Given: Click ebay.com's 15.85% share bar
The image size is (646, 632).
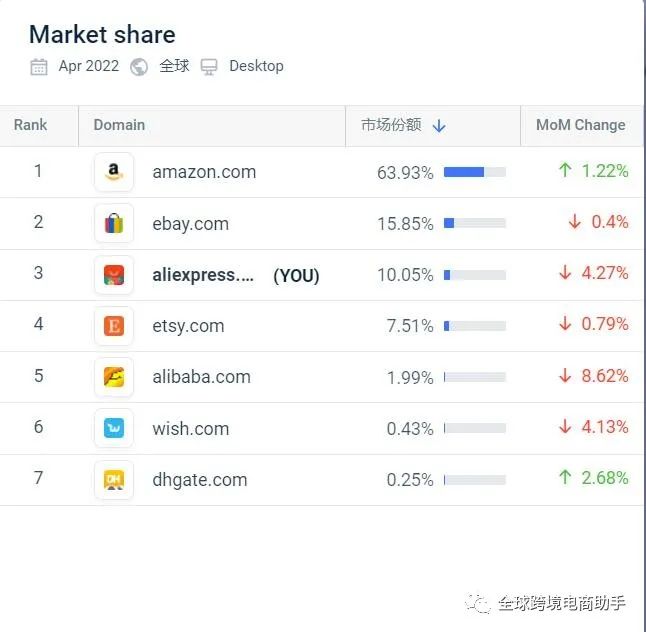Looking at the screenshot, I should (x=475, y=223).
